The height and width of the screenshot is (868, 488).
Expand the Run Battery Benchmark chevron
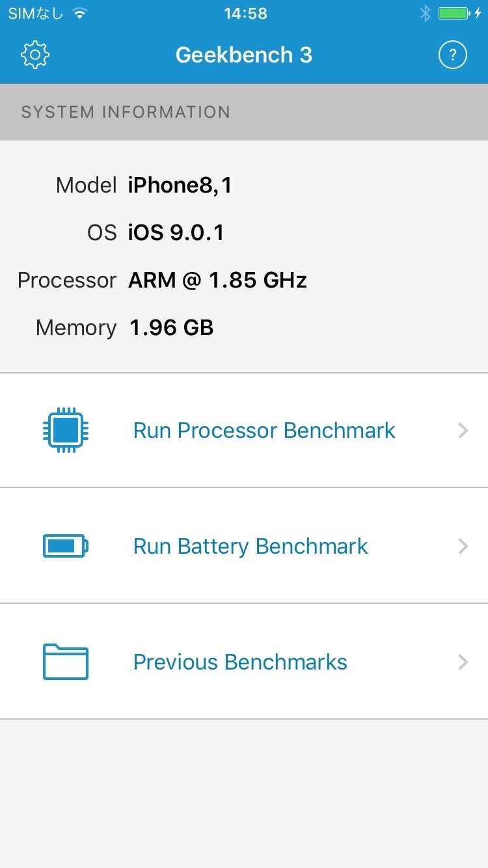click(463, 546)
